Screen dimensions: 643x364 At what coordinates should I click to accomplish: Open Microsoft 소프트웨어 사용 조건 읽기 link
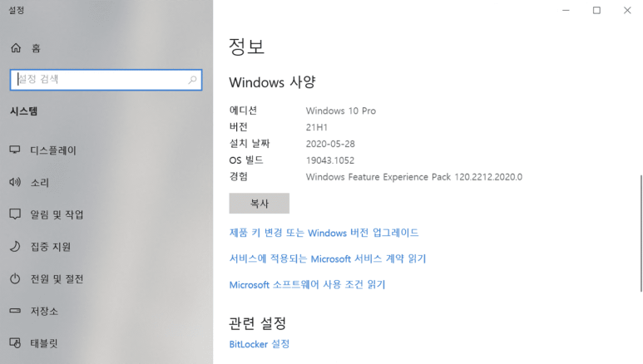coord(307,284)
